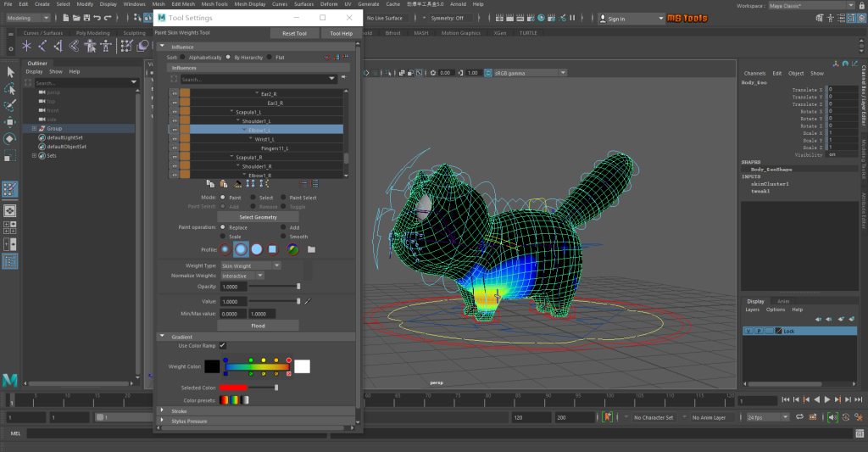Choose the Scale paint operation

(x=223, y=237)
